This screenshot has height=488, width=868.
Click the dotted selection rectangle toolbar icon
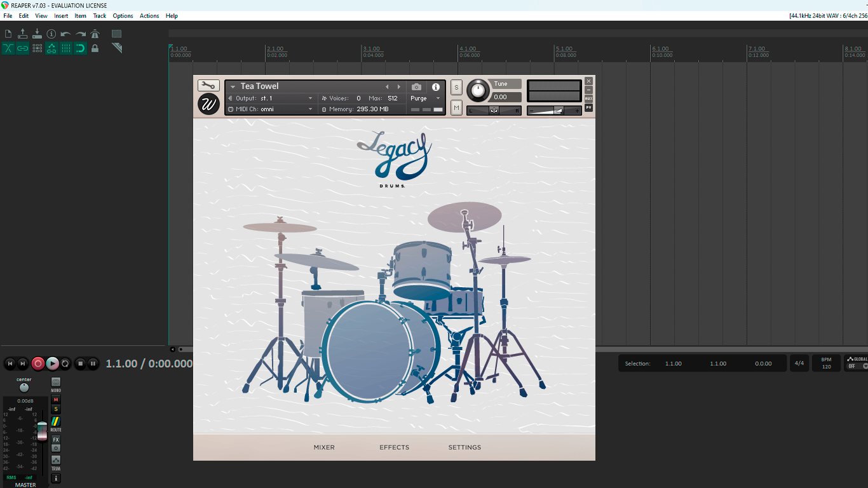(117, 34)
